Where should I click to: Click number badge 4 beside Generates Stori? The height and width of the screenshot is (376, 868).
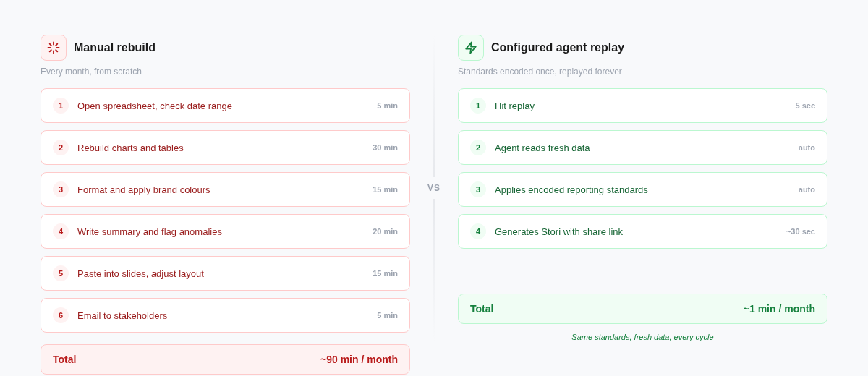(x=478, y=231)
